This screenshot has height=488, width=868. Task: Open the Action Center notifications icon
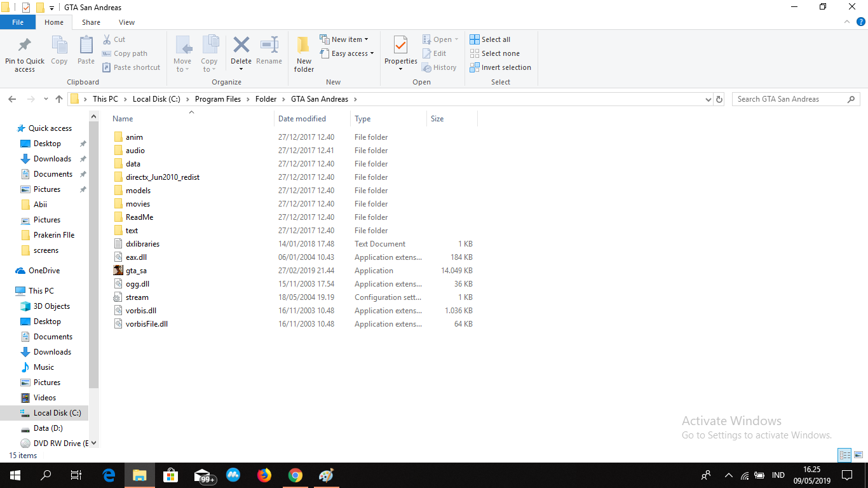point(846,475)
